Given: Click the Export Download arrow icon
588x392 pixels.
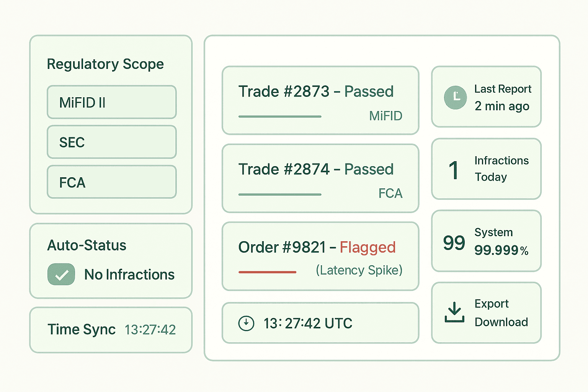Looking at the screenshot, I should [x=454, y=312].
